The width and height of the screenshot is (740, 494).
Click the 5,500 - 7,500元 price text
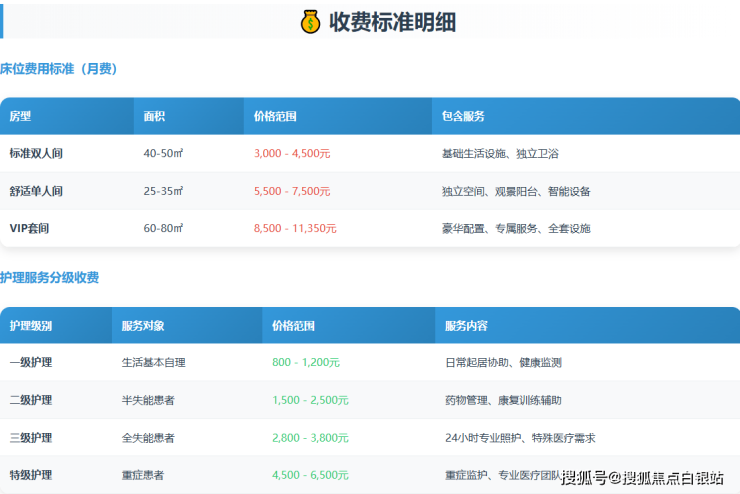(292, 191)
